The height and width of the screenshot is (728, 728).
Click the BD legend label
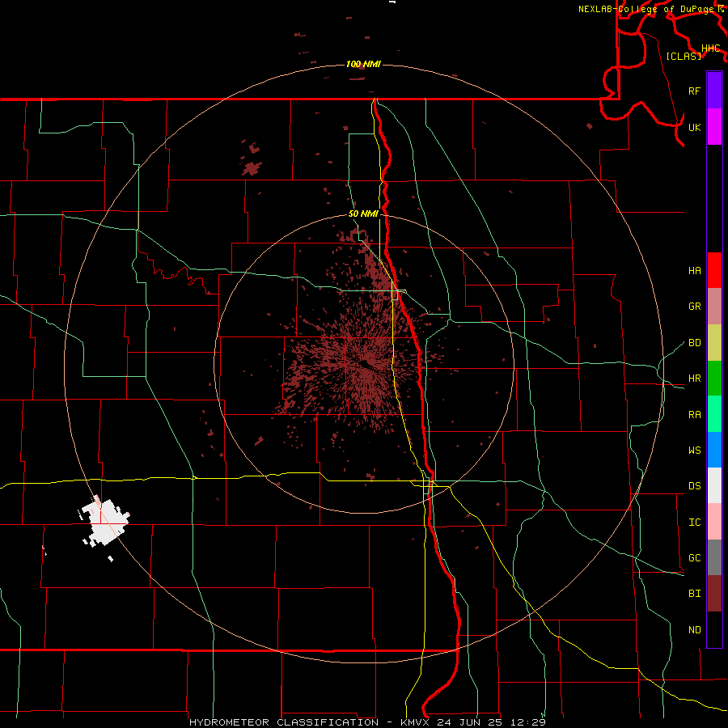[694, 343]
